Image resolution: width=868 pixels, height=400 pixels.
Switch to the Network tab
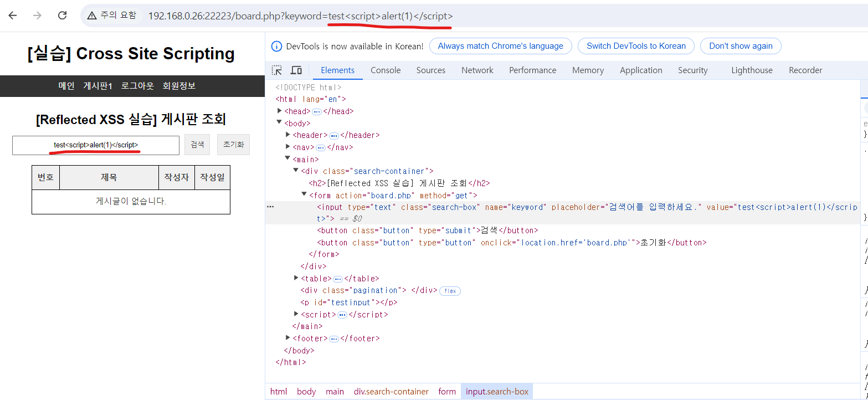(477, 70)
